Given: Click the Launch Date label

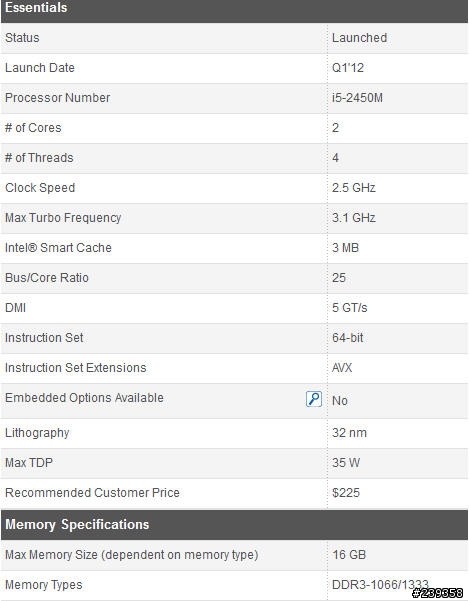Looking at the screenshot, I should point(40,68).
